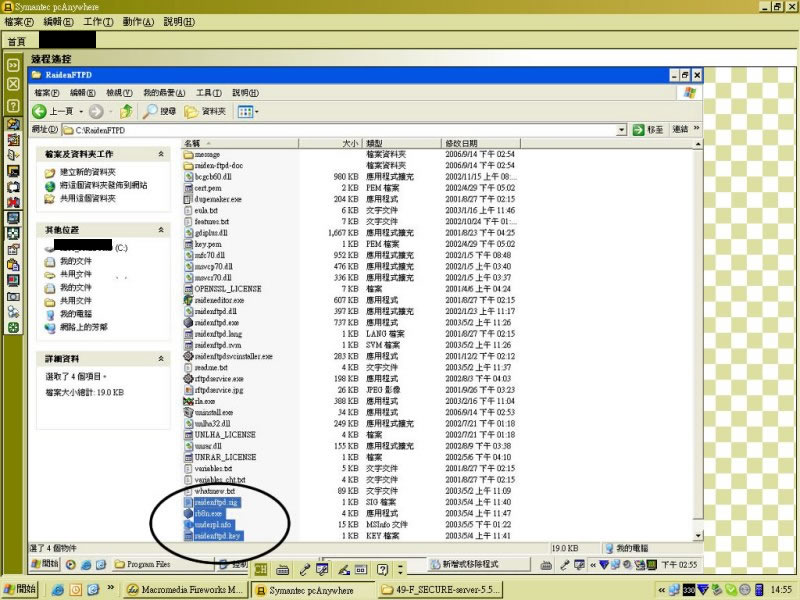Click the red X icon in pcAnywhere sidebar
800x600 pixels.
click(x=13, y=202)
